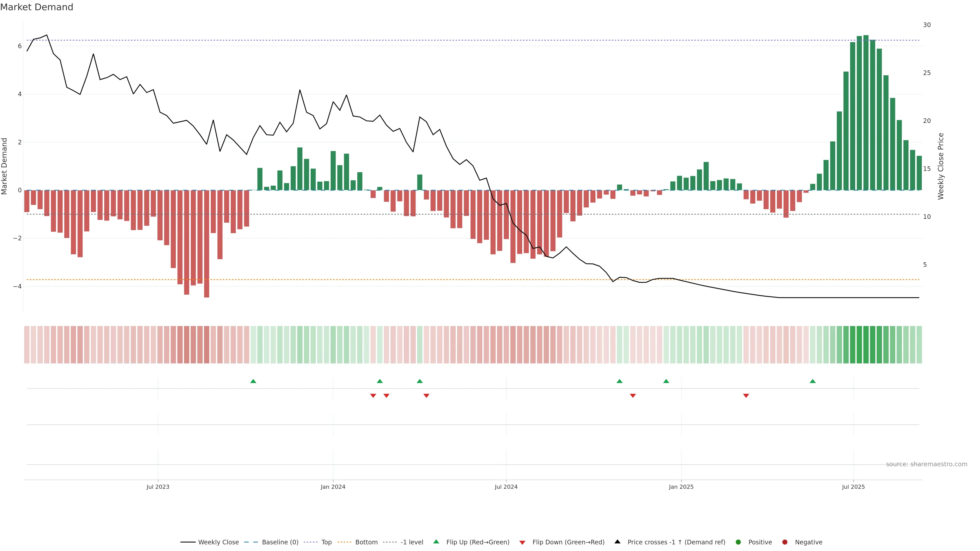The image size is (980, 551).
Task: Click the Jul 2023 axis label
Action: pyautogui.click(x=158, y=487)
